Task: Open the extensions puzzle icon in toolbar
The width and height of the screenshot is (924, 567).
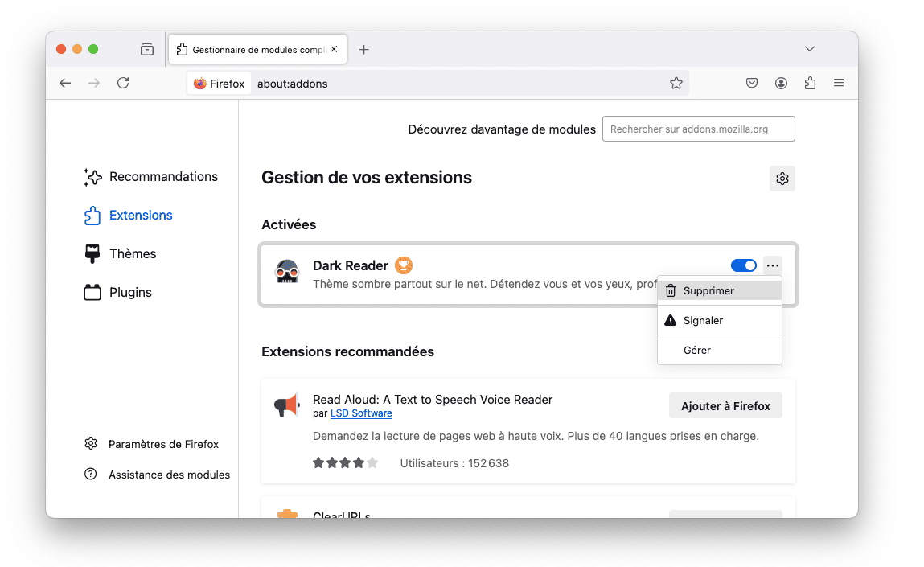Action: point(811,83)
